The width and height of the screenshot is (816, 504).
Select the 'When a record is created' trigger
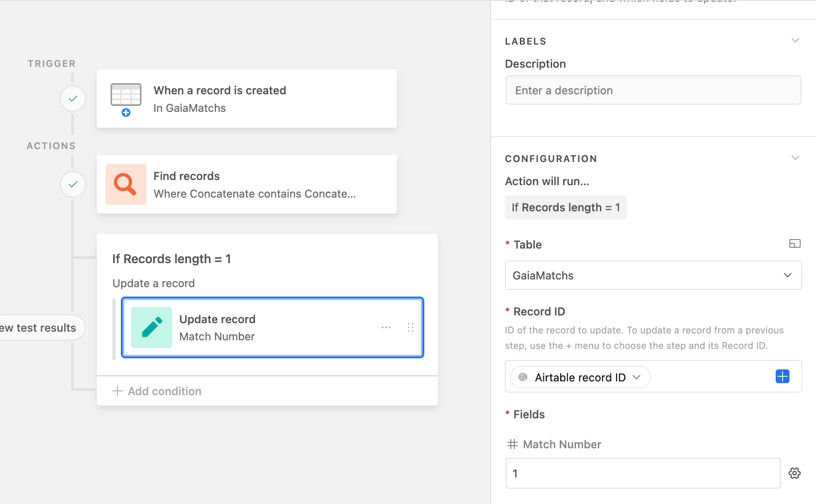coord(247,99)
